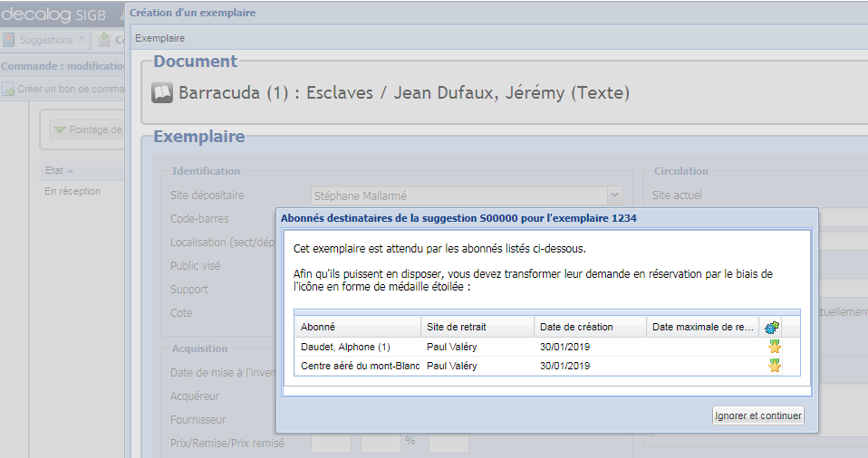Viewport: 868px width, 458px height.
Task: Switch to the Suggestions tab
Action: click(x=46, y=40)
